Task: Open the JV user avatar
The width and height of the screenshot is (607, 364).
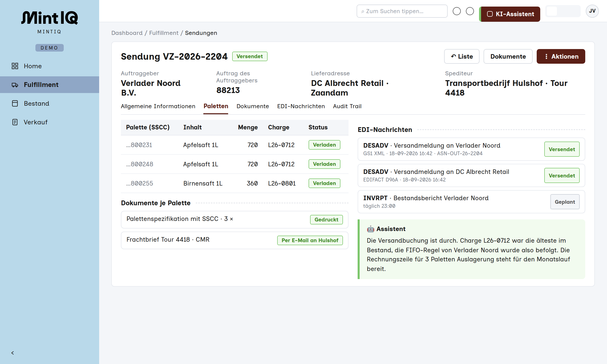Action: (592, 11)
